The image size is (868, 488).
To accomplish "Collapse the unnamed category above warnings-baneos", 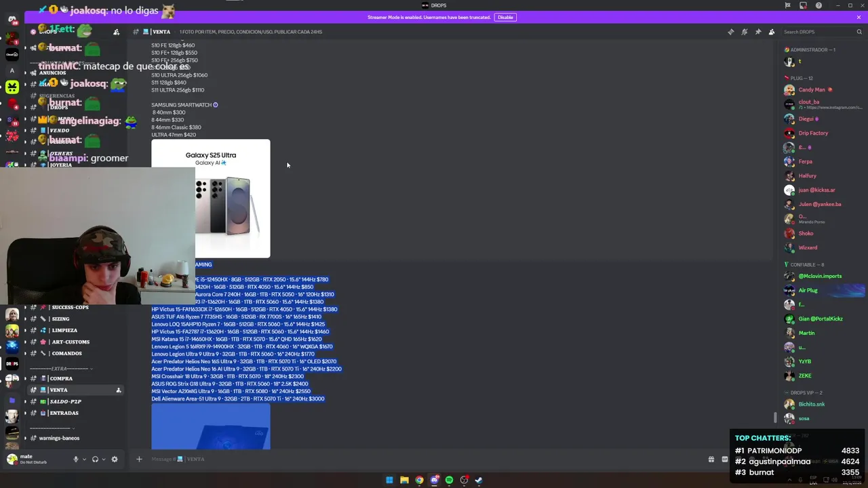I will click(73, 428).
